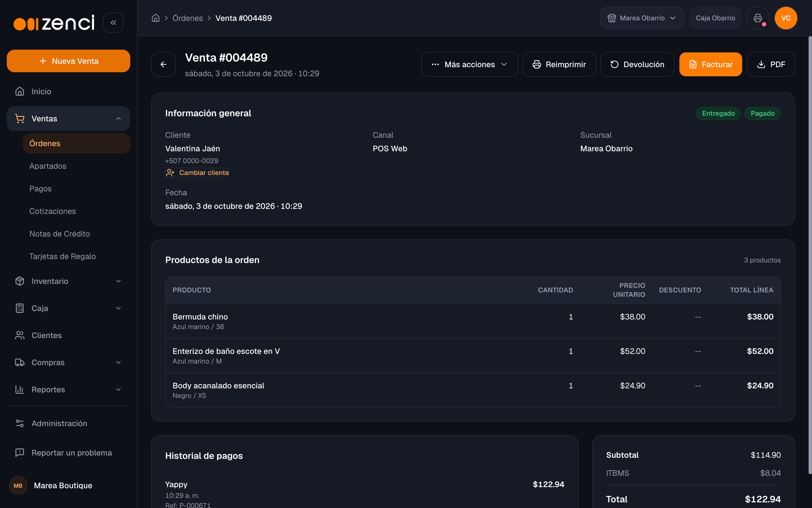Click the $52.00 line total

click(760, 351)
